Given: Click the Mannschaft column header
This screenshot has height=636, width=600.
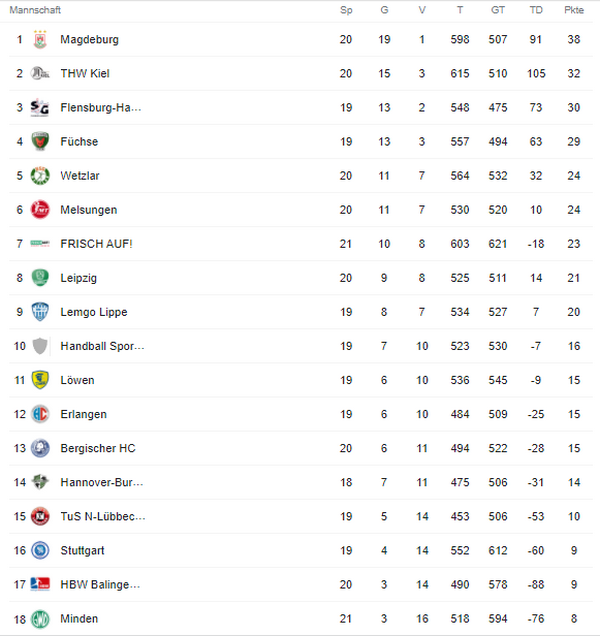Looking at the screenshot, I should 35,10.
